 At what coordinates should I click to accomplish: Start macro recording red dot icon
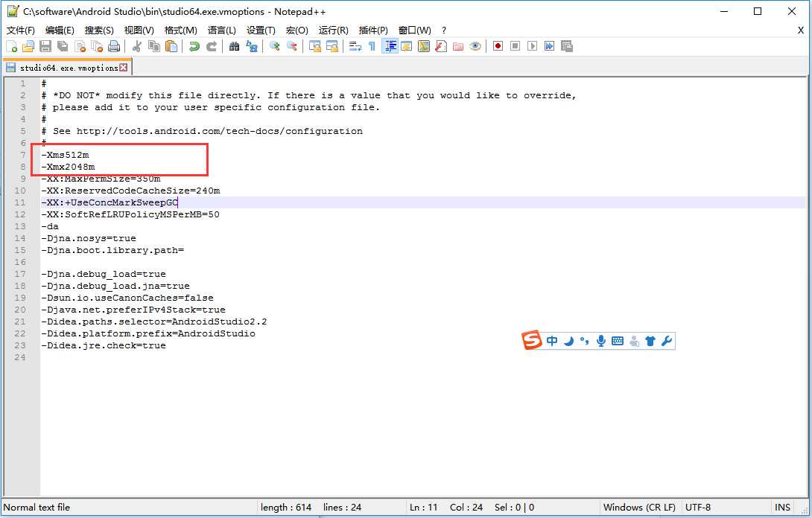[498, 46]
